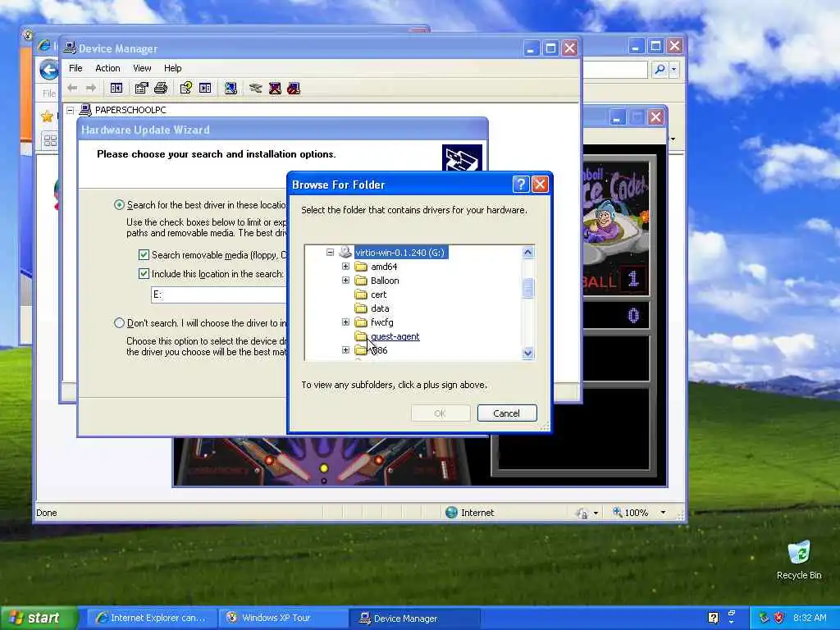Open the dropdown arrow beside the IE search icon
840x630 pixels.
pyautogui.click(x=674, y=69)
